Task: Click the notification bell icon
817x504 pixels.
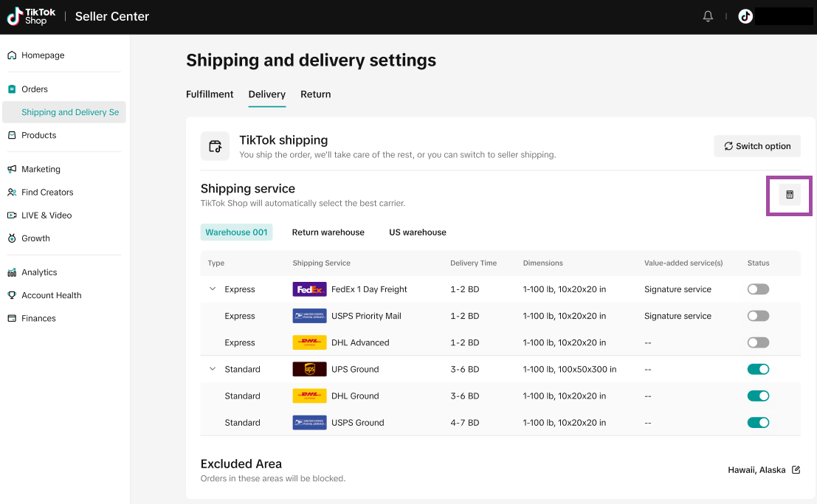Action: click(x=708, y=15)
